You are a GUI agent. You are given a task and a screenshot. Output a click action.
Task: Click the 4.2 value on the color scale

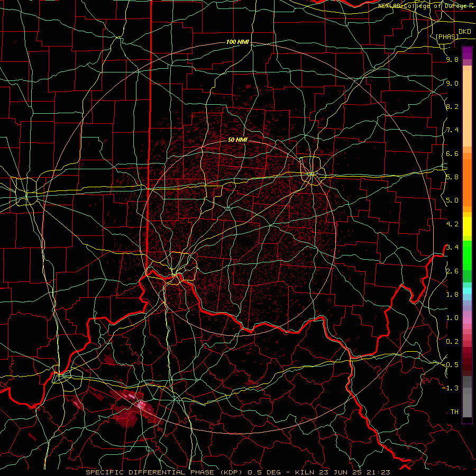452,224
